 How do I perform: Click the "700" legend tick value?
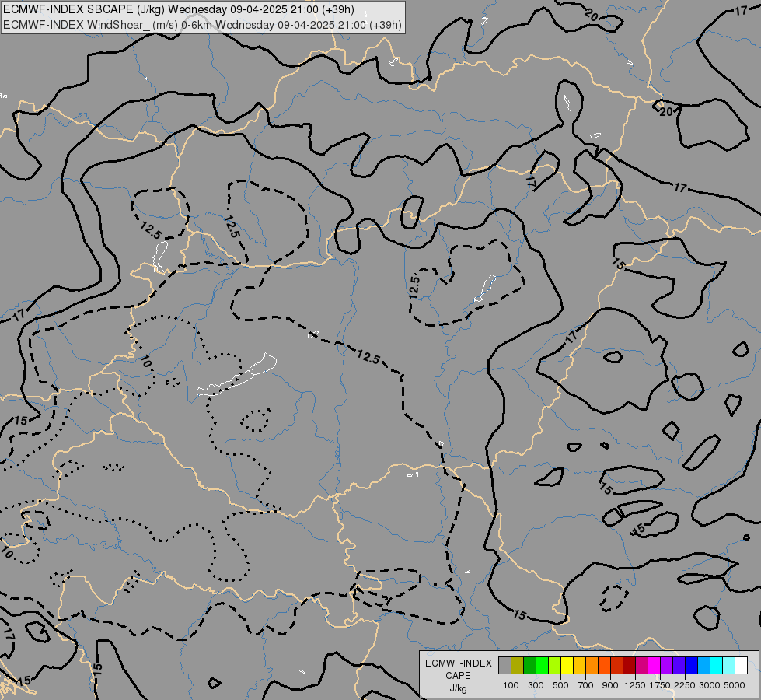pos(586,685)
